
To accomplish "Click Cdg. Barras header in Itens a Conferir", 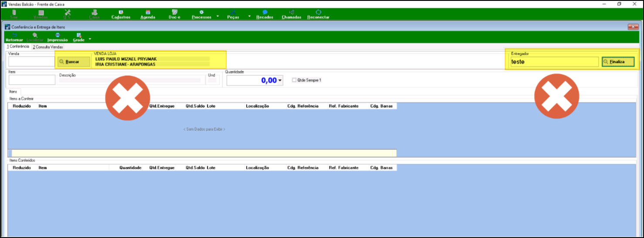I will [x=382, y=106].
